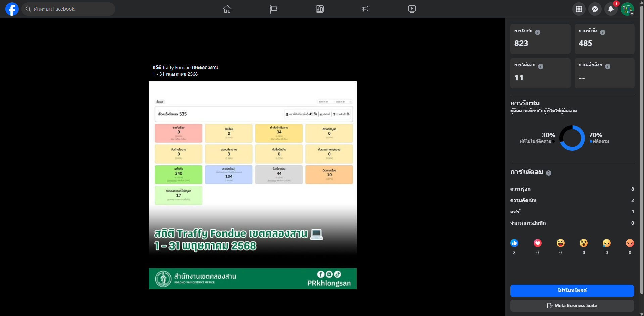The height and width of the screenshot is (316, 644).
Task: Click the page scrollbar down arrow
Action: (642, 314)
